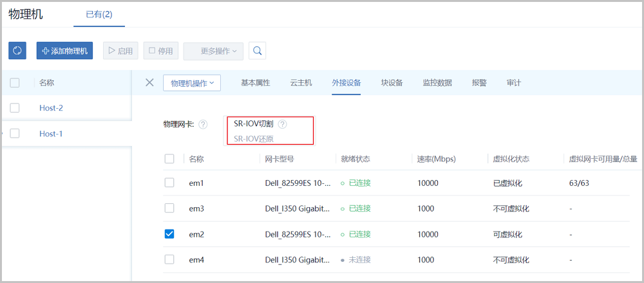Toggle select-all checkbox in NIC table header
The width and height of the screenshot is (644, 283).
[169, 159]
